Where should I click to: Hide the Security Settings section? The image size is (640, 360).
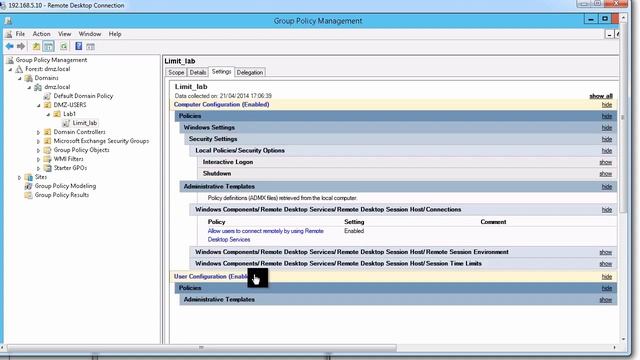[x=607, y=140]
